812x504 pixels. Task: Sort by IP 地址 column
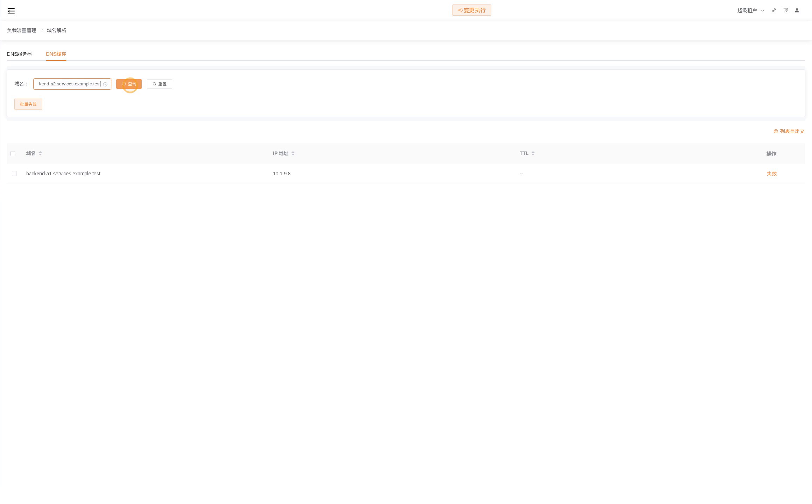(293, 154)
